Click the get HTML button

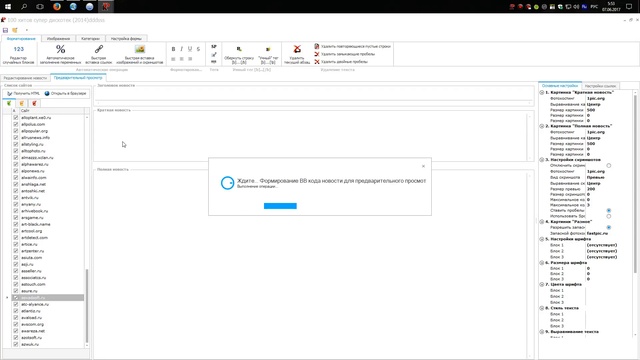23,93
